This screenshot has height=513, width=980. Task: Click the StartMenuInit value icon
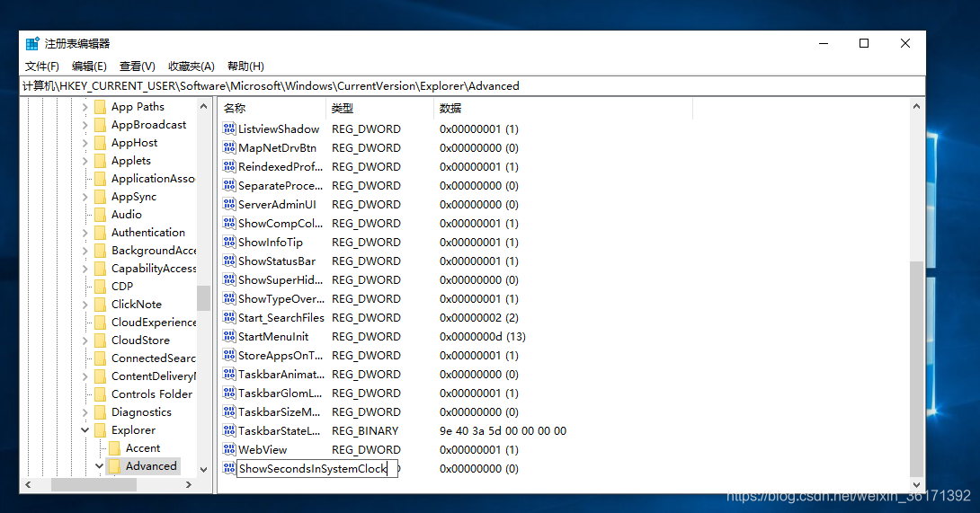(x=228, y=336)
